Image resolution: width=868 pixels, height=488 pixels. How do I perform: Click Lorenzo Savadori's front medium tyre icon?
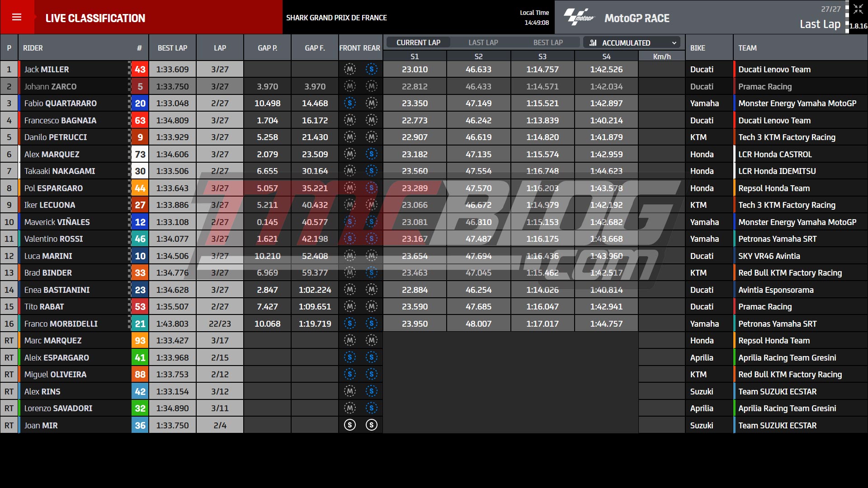[350, 408]
